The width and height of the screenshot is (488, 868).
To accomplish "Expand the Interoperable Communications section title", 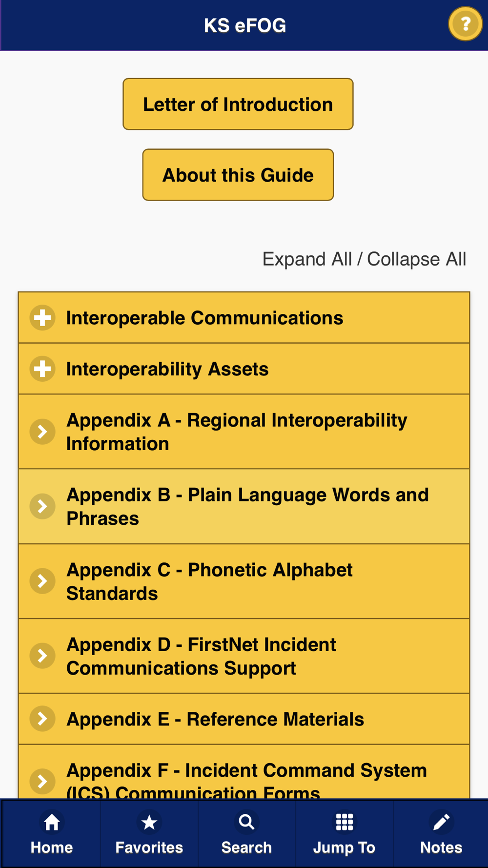I will tap(204, 318).
